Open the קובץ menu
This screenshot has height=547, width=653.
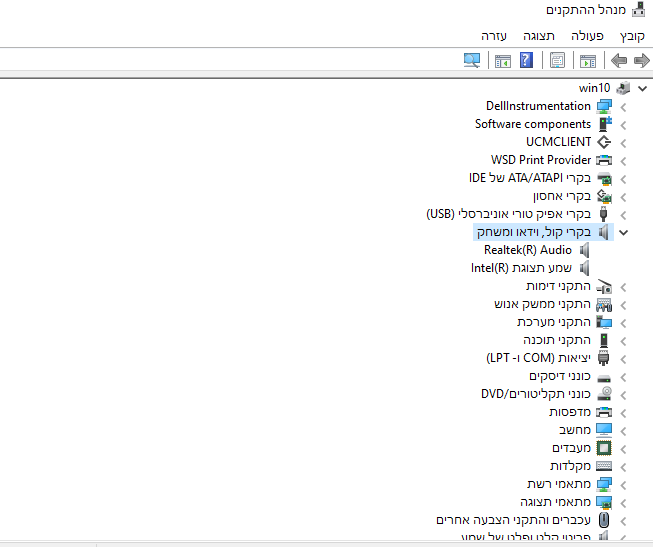[x=632, y=36]
